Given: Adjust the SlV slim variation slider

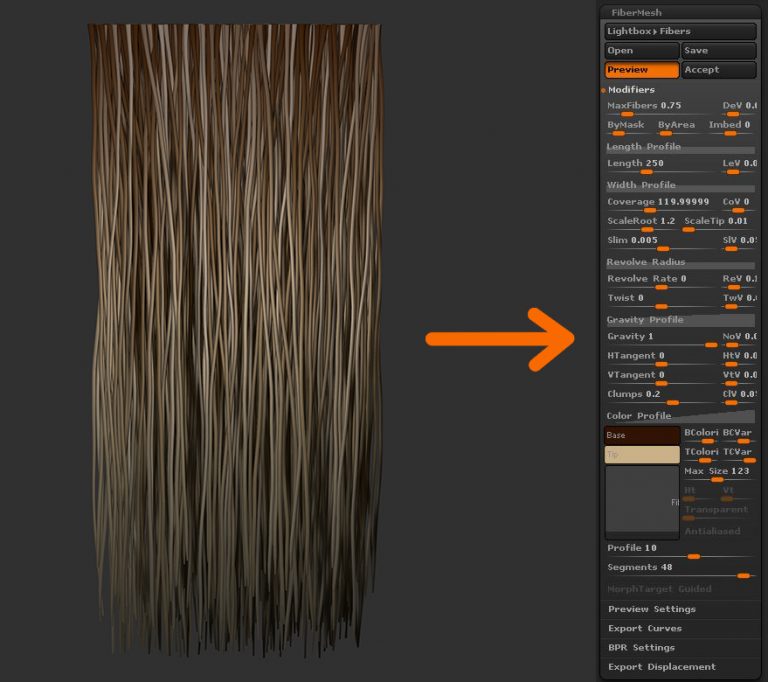Looking at the screenshot, I should pyautogui.click(x=739, y=243).
